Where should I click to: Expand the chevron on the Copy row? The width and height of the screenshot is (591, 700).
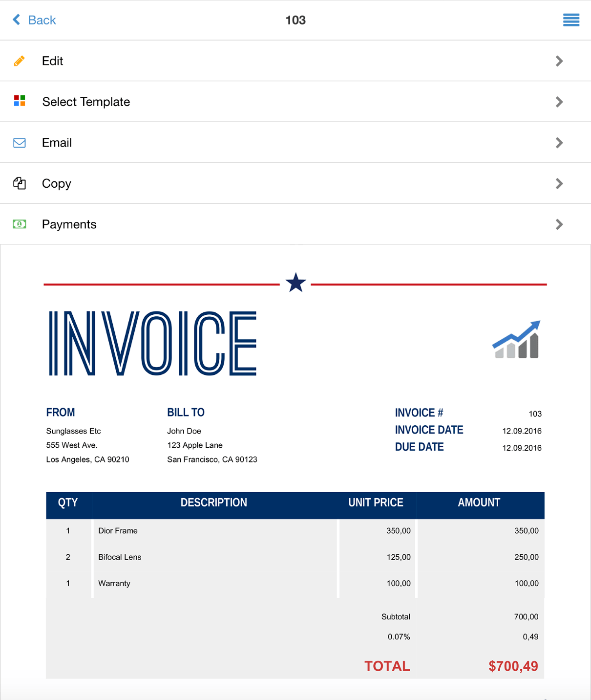pyautogui.click(x=559, y=183)
